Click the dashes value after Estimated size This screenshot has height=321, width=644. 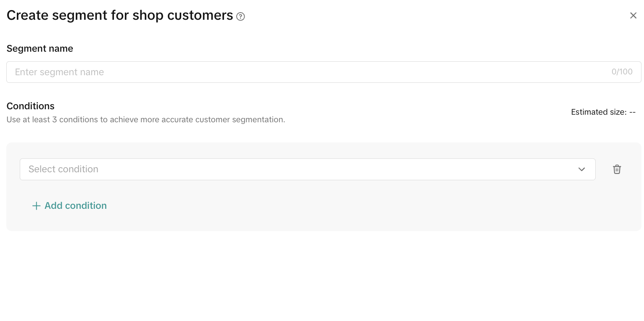(632, 112)
